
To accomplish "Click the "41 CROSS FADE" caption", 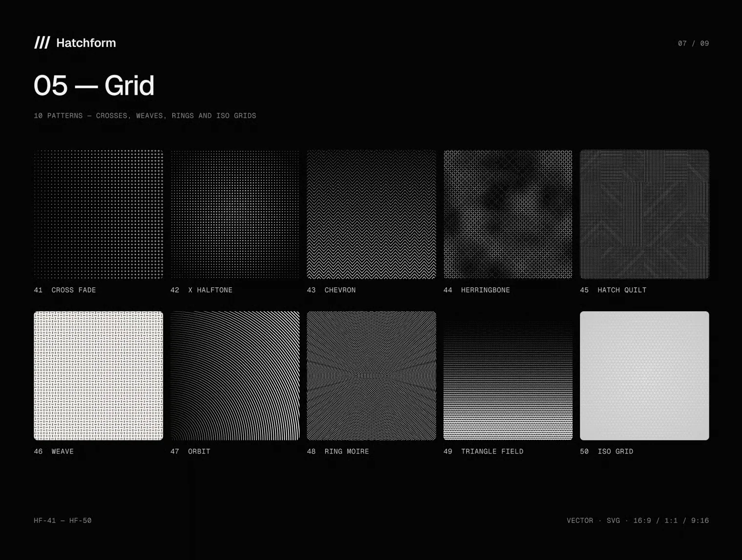I will coord(65,290).
